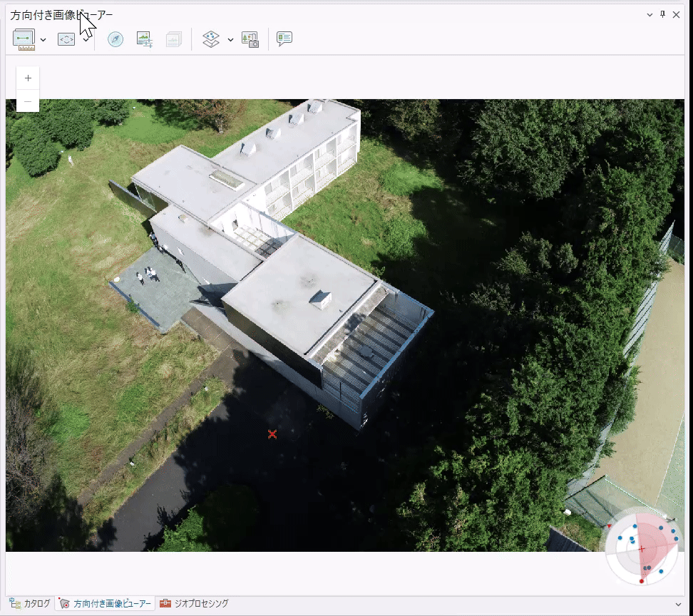
Task: Click the red X marker on the image
Action: pos(272,433)
